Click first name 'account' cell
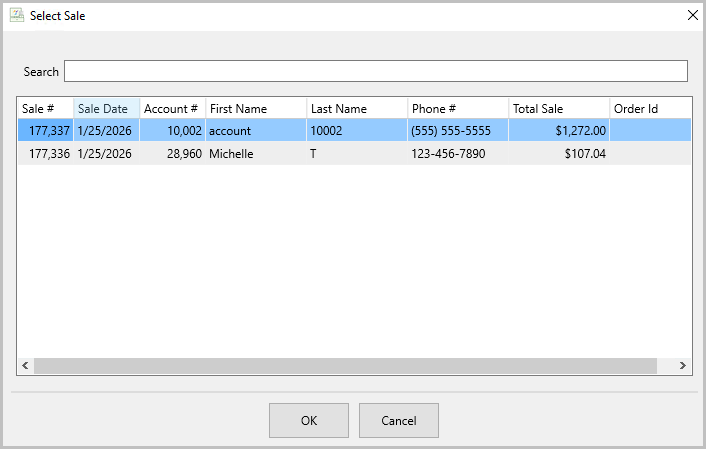Viewport: 706px width, 449px height. [256, 131]
